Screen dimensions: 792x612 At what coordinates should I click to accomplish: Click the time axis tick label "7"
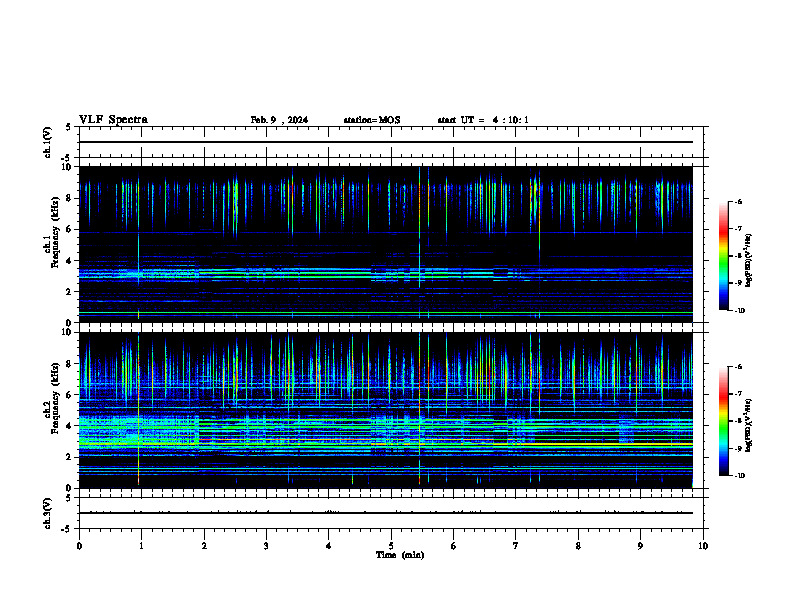tap(516, 546)
